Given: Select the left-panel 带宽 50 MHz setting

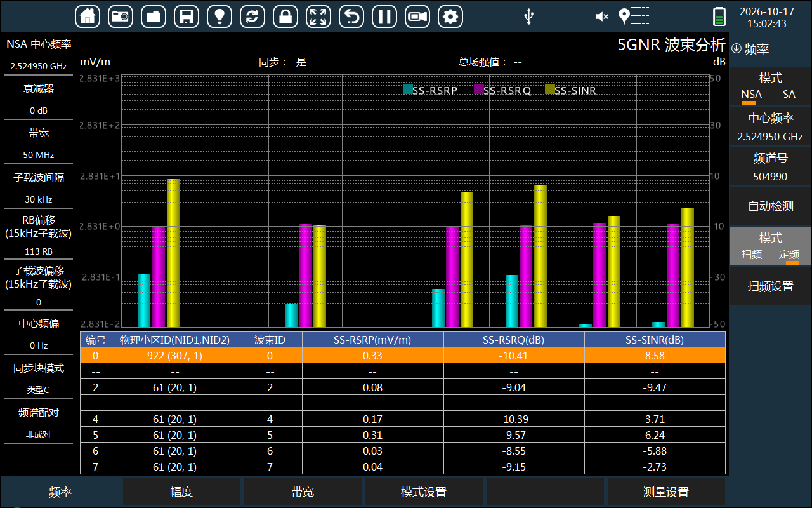Looking at the screenshot, I should point(38,144).
